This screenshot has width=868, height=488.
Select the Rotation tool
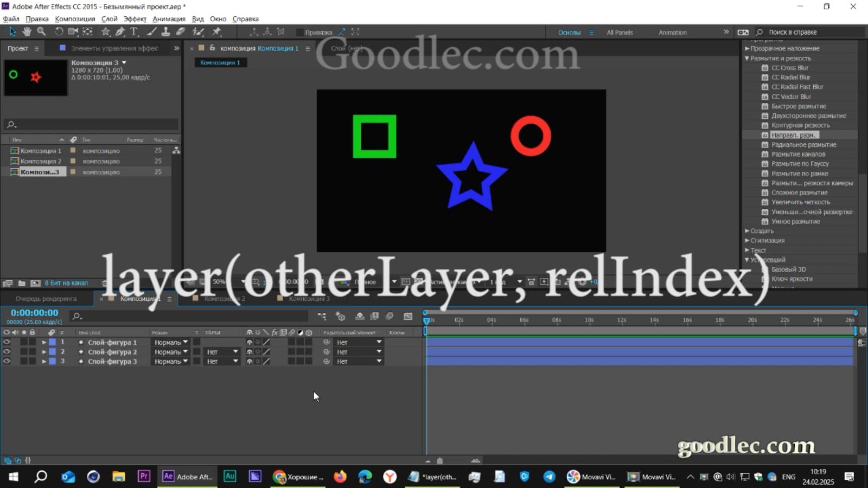pos(59,31)
